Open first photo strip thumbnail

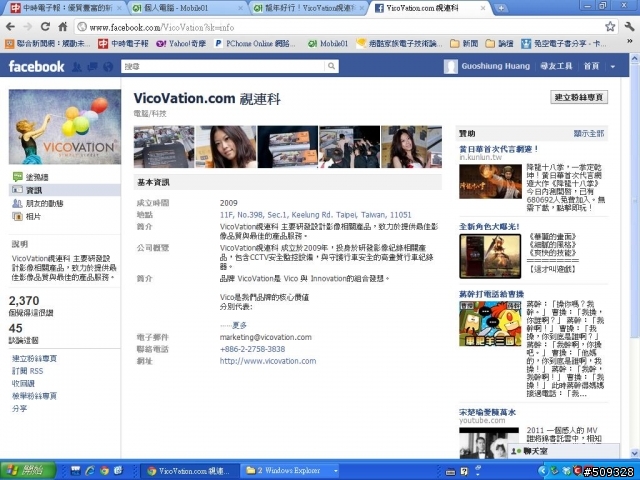pos(164,147)
